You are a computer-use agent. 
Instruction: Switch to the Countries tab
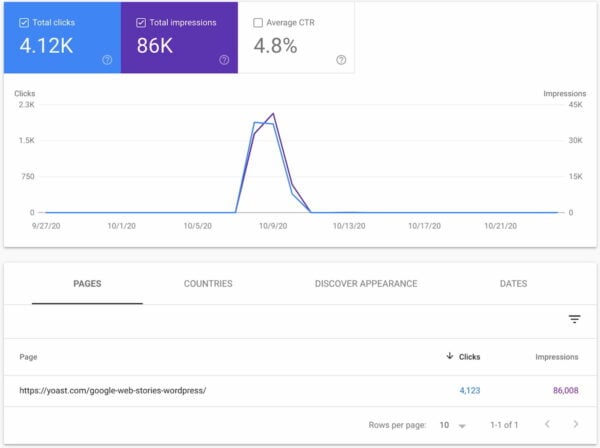pyautogui.click(x=208, y=284)
